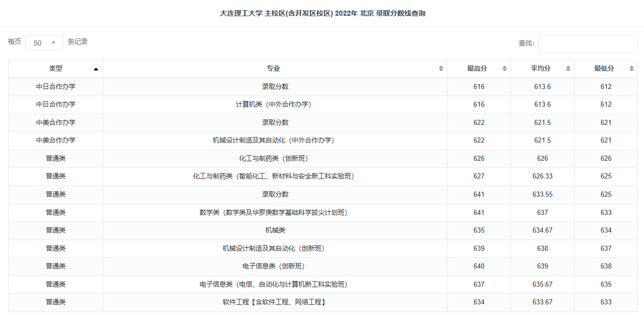Click highest score 634 in 软件工程 row
Screen dimensions: 644x315
click(x=479, y=302)
